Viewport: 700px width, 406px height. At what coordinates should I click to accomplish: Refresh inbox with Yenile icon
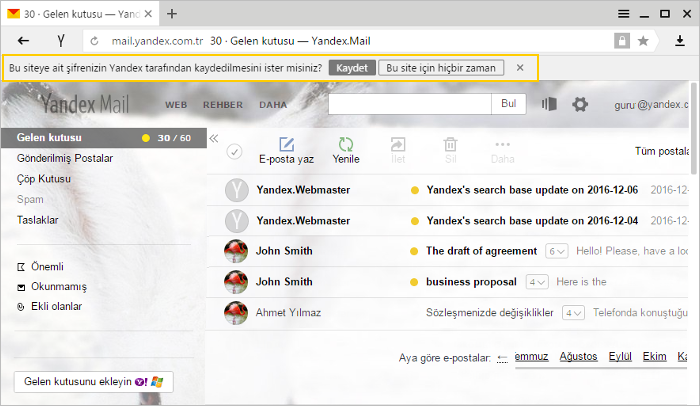point(346,144)
